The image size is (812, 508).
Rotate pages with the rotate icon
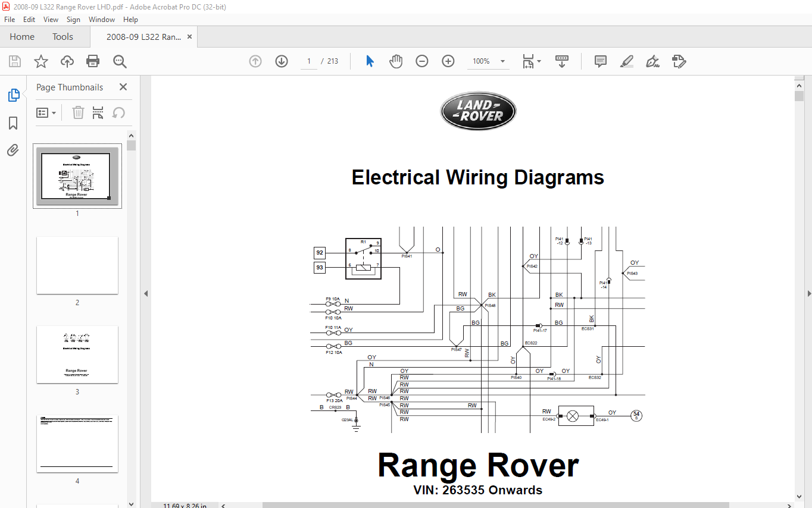pos(118,112)
